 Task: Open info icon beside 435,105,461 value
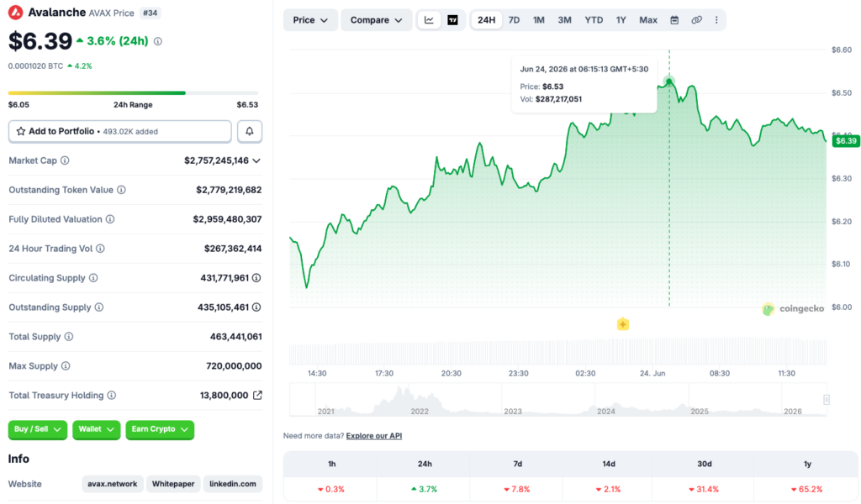tap(256, 307)
